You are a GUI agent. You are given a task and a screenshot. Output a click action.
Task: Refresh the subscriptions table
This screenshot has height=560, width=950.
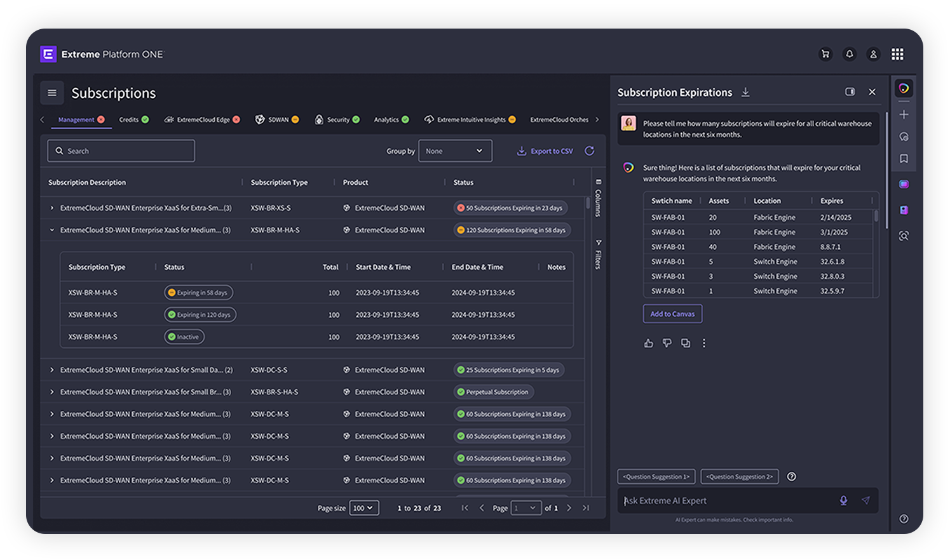click(x=590, y=151)
